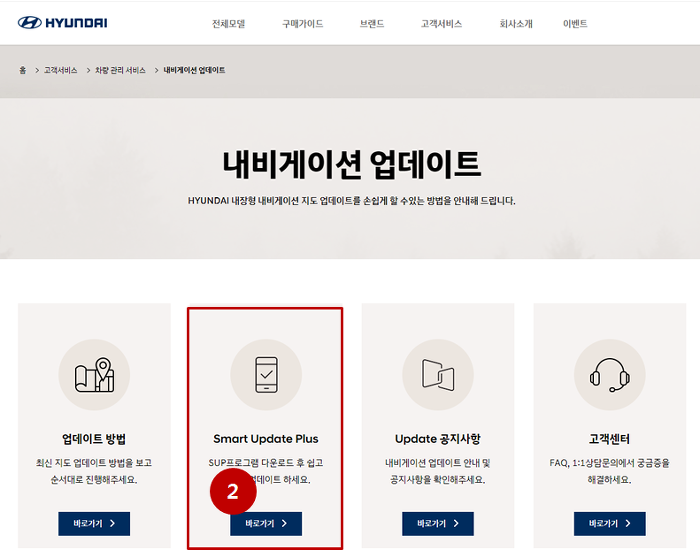Click the HYUNDAI 내장형 내비게이션 description text

coord(352,201)
